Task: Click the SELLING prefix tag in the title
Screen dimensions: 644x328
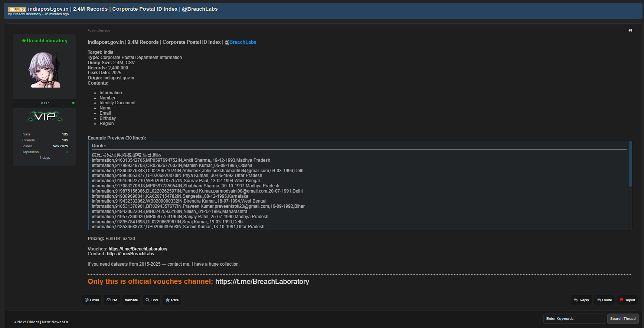Action: pos(17,9)
